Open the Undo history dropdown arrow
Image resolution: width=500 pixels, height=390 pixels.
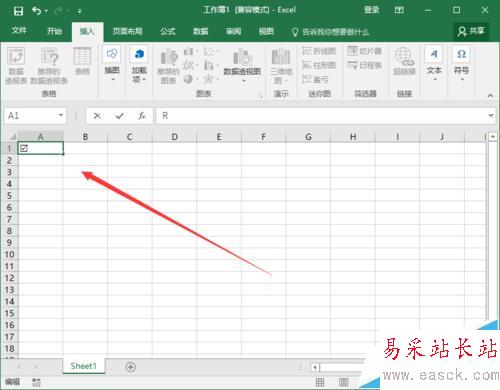pyautogui.click(x=46, y=11)
